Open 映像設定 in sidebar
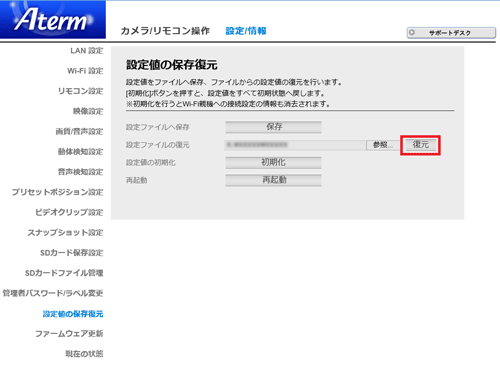Image resolution: width=500 pixels, height=365 pixels. point(88,111)
